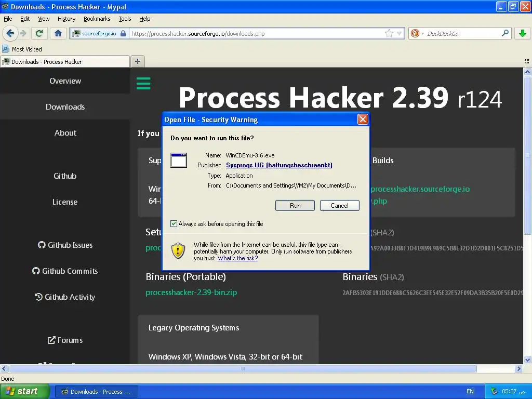Viewport: 532px width, 399px height.
Task: Open the Github Issues sidebar link
Action: [65, 245]
